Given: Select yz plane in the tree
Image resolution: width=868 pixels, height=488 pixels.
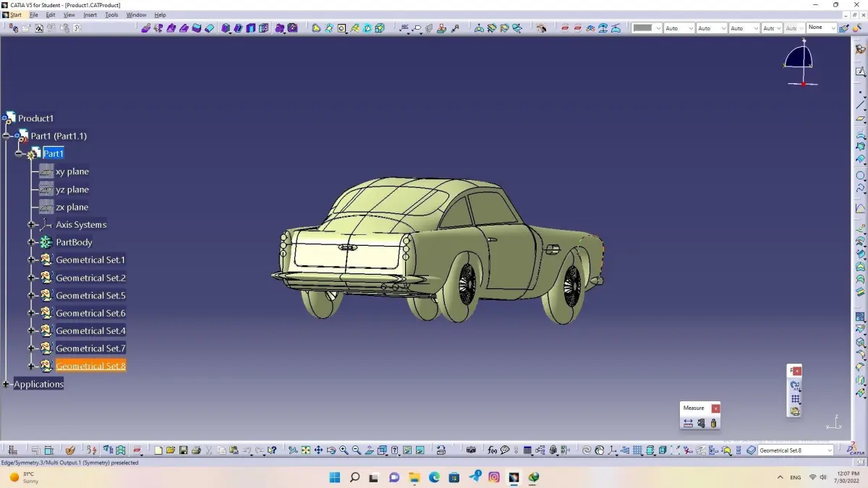Looking at the screenshot, I should pos(72,189).
